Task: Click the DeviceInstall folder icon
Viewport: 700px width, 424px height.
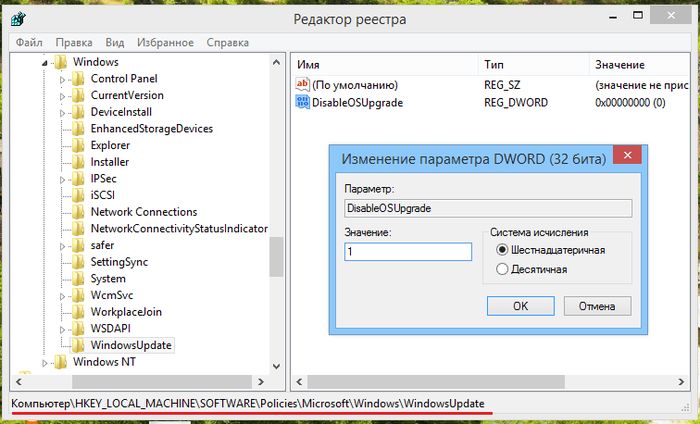Action: tap(78, 112)
